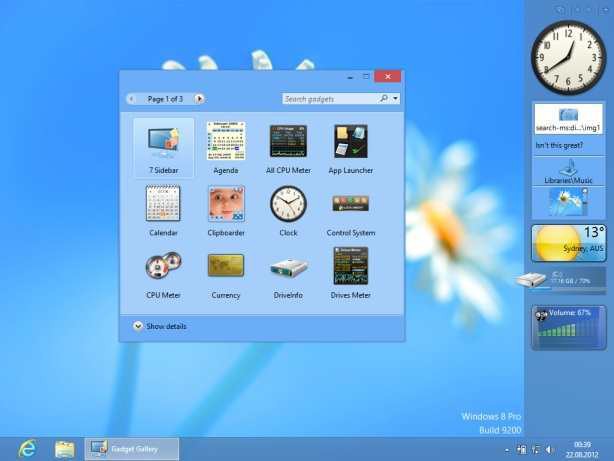Click the Gadget Gallery taskbar button
The height and width of the screenshot is (461, 614).
[133, 449]
